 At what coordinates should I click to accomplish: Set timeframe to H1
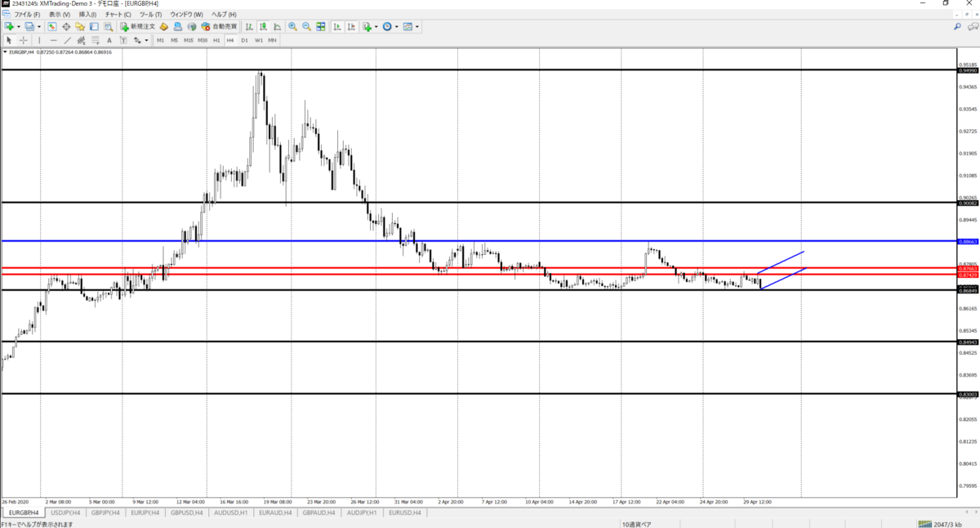(216, 40)
